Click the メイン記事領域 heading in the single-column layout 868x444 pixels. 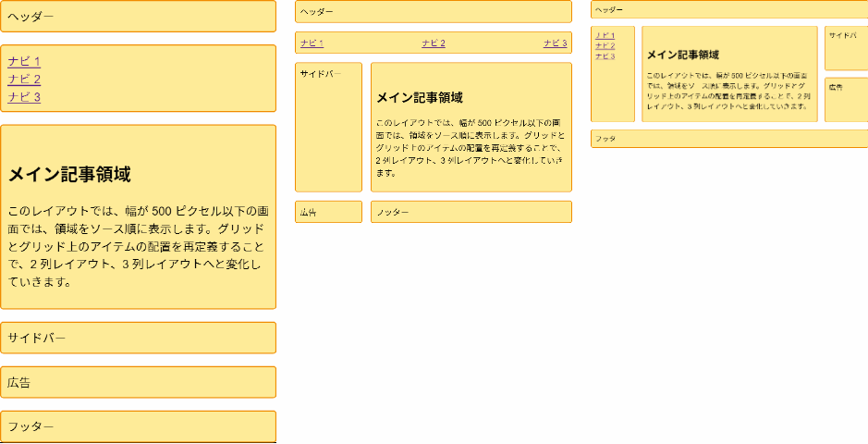coord(69,175)
